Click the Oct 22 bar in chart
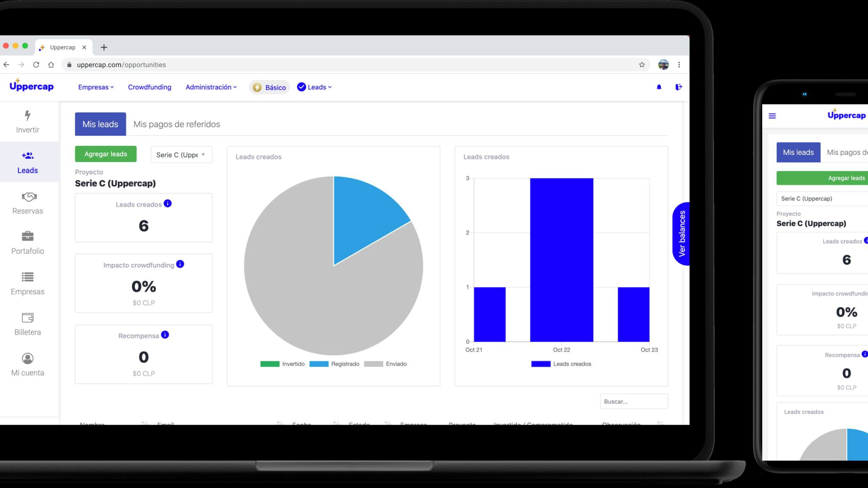Screen dimensions: 868x488 pyautogui.click(x=562, y=260)
